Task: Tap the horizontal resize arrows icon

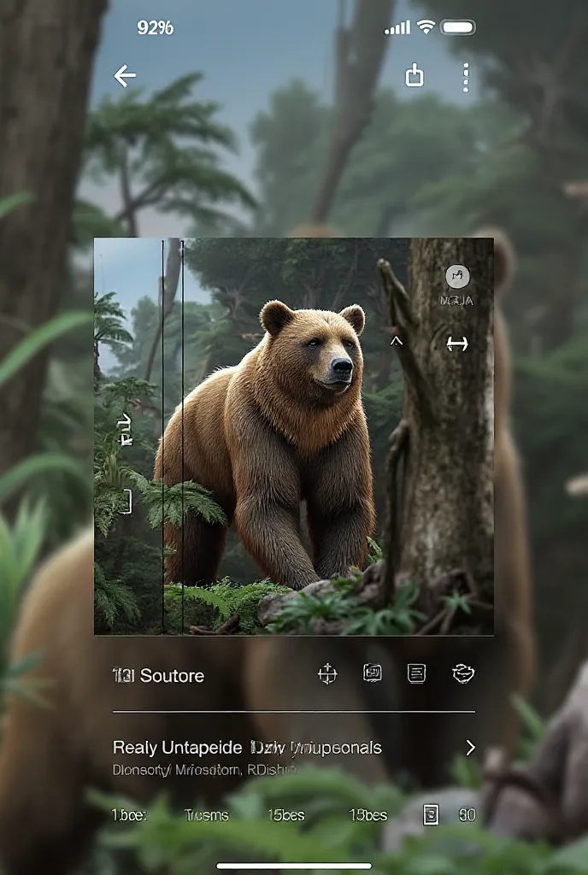Action: (x=457, y=344)
